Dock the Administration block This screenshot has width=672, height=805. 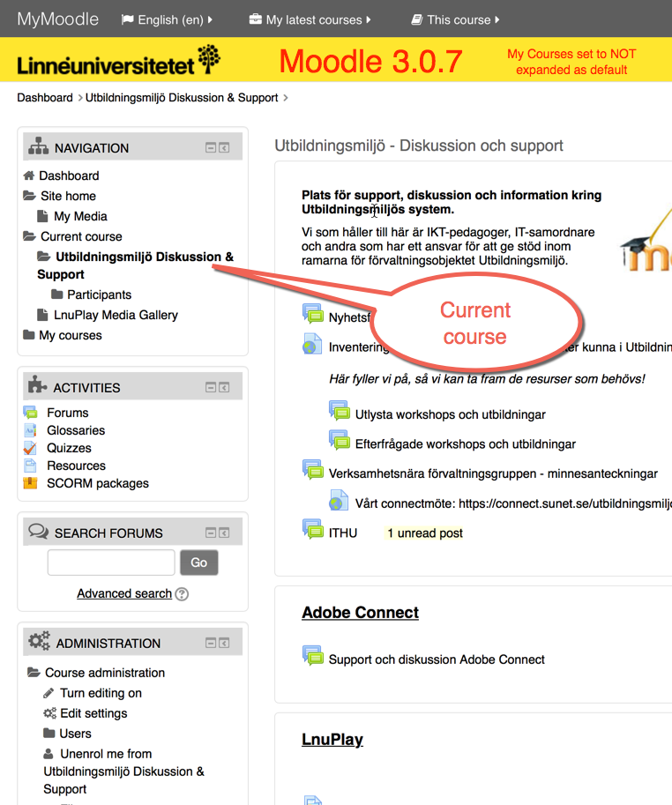pos(224,643)
